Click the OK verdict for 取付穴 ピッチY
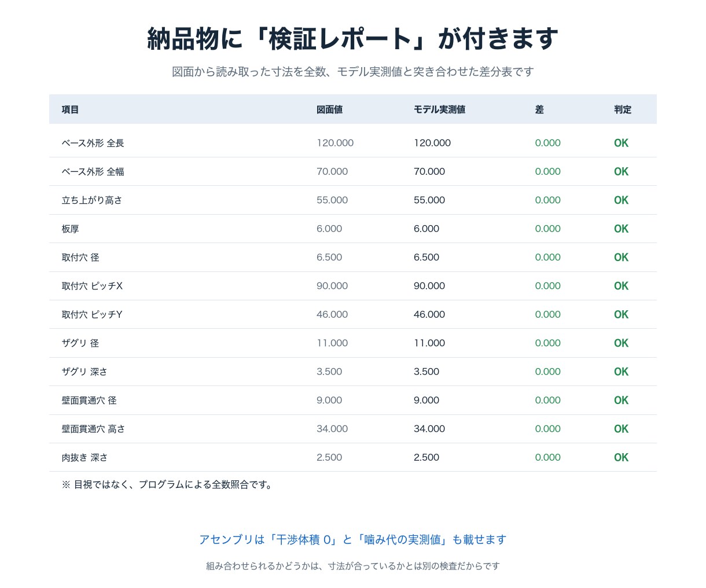Viewport: 706px width, 588px height. coord(622,314)
